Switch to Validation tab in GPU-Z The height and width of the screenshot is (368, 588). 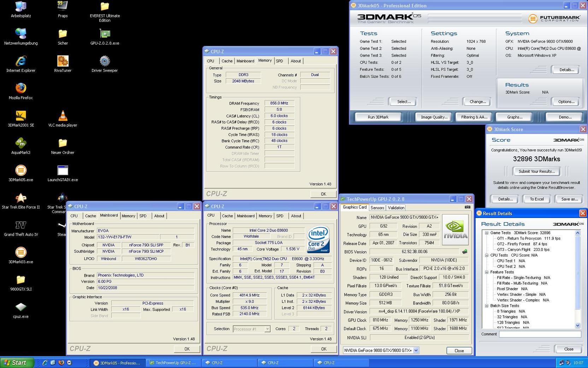pos(396,208)
